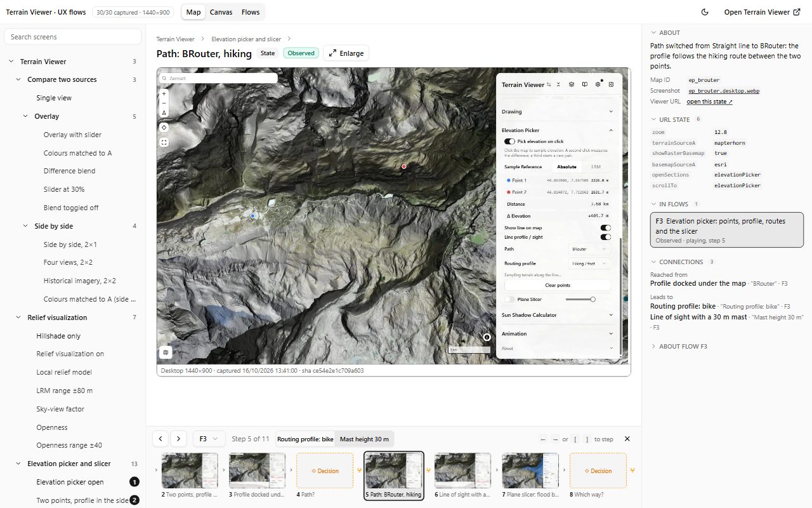Choose the Routing profile: bike branch option

305,439
